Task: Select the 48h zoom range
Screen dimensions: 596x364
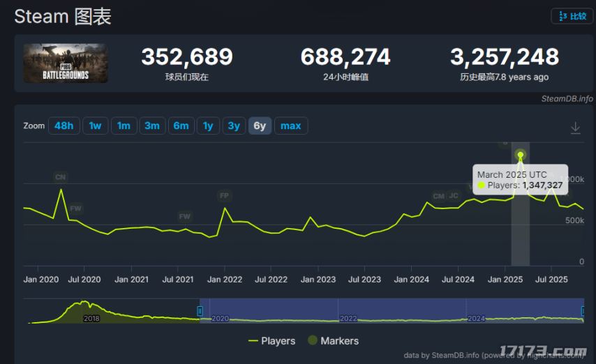Action: [64, 126]
